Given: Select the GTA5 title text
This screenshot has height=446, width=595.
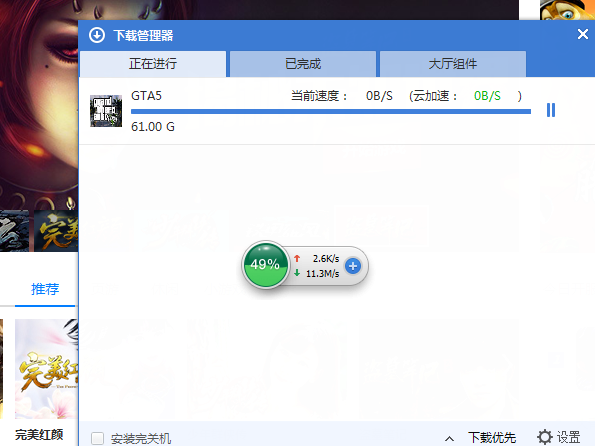Looking at the screenshot, I should click(x=146, y=96).
